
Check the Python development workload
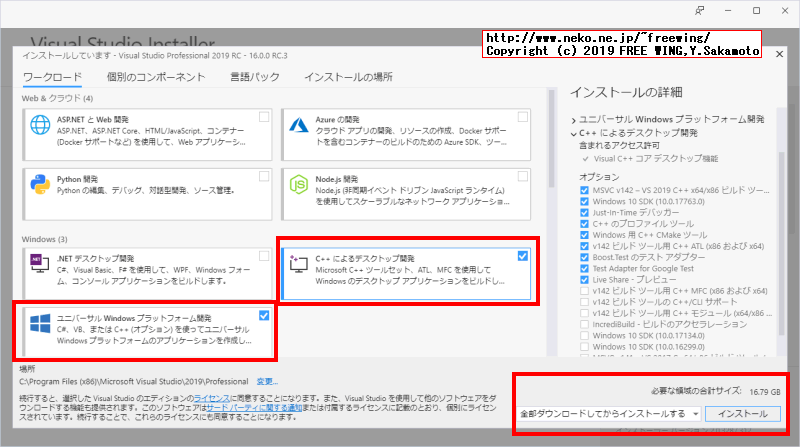pyautogui.click(x=264, y=177)
